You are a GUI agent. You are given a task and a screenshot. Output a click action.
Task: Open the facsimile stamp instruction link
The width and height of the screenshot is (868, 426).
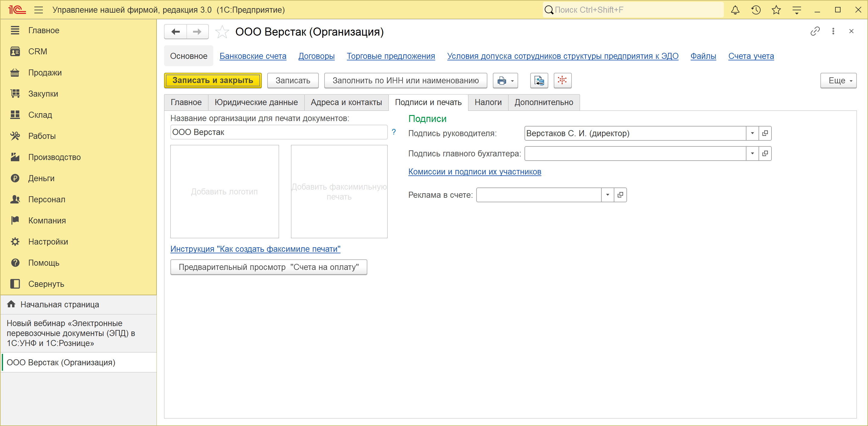click(255, 249)
